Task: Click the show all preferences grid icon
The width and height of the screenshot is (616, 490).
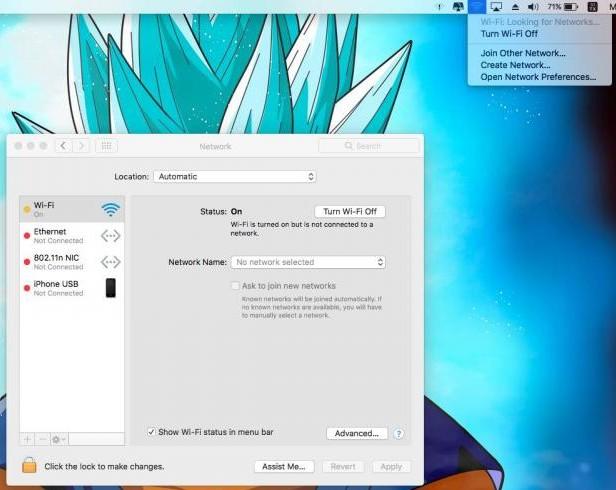Action: 106,146
